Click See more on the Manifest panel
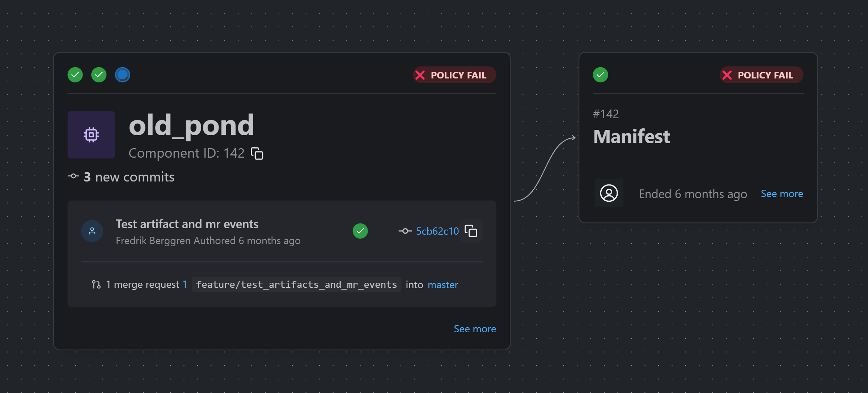The image size is (868, 393). tap(782, 193)
